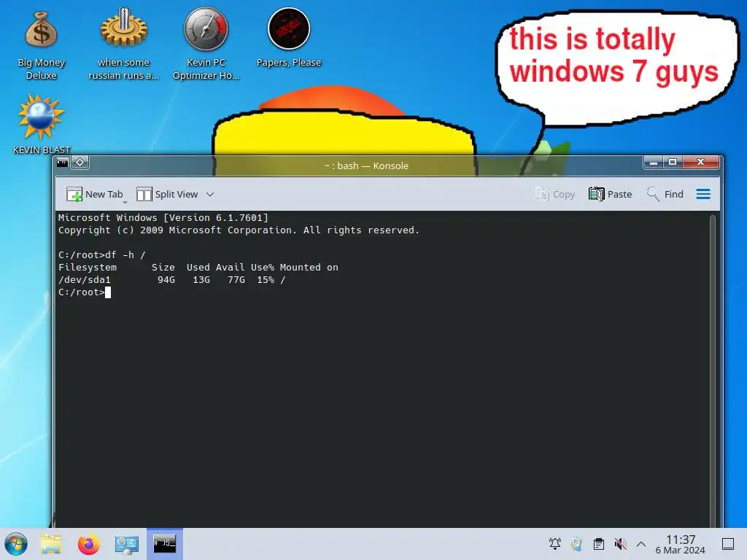Click the New Tab button in Konsole

click(x=94, y=194)
